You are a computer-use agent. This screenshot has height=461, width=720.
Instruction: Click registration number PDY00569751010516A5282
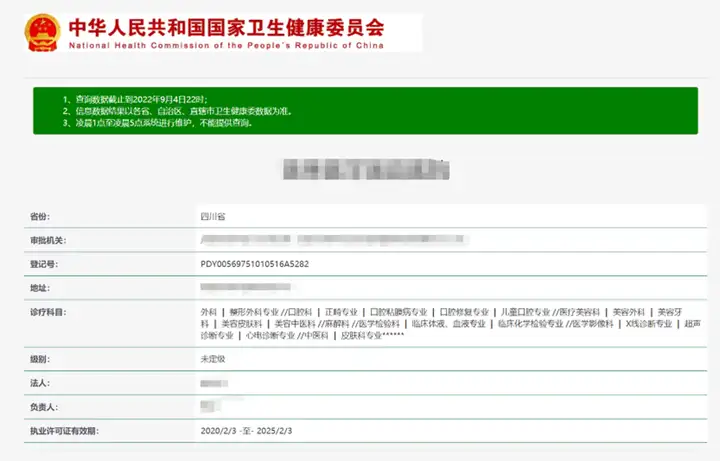255,264
